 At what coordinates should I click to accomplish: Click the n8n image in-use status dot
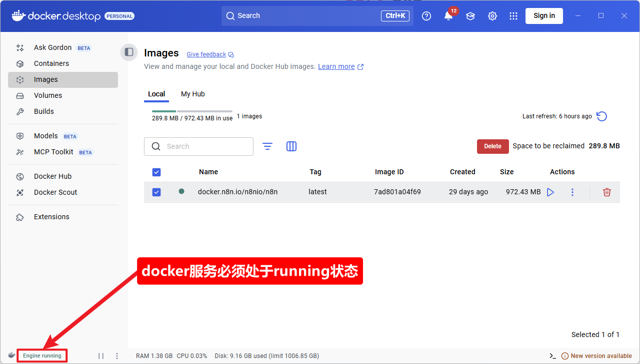pos(181,191)
